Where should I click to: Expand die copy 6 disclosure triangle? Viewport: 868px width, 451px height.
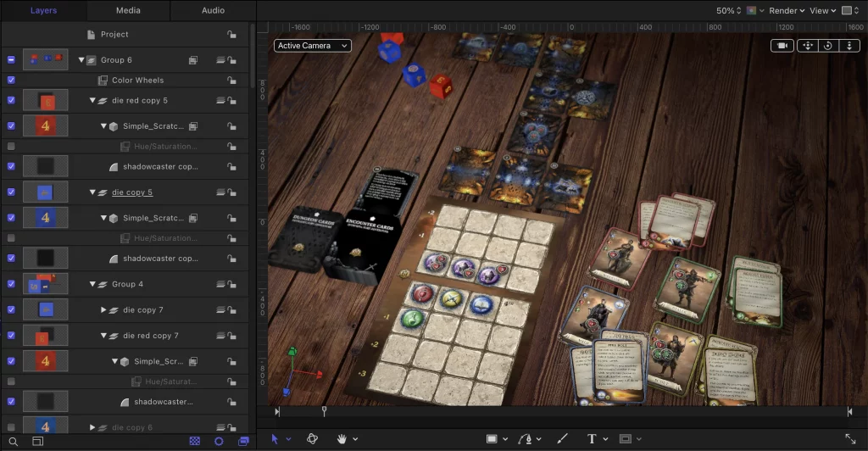[x=92, y=427]
